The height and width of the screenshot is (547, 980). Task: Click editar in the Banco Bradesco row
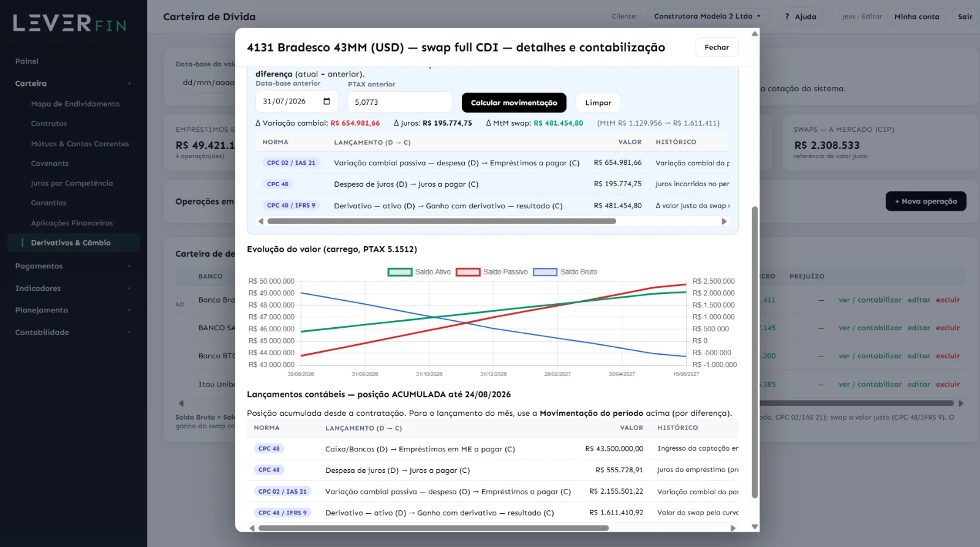918,300
